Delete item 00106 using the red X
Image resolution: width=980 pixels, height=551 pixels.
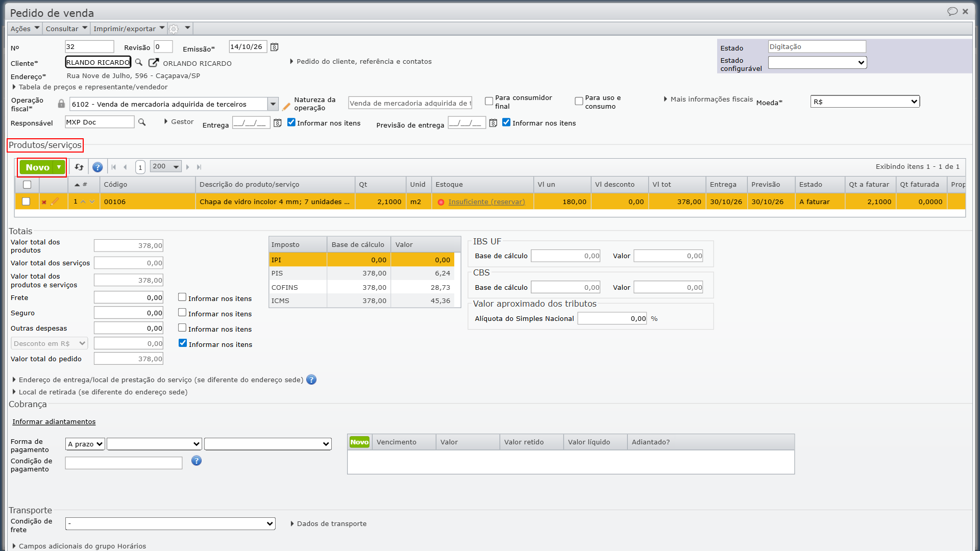point(44,202)
